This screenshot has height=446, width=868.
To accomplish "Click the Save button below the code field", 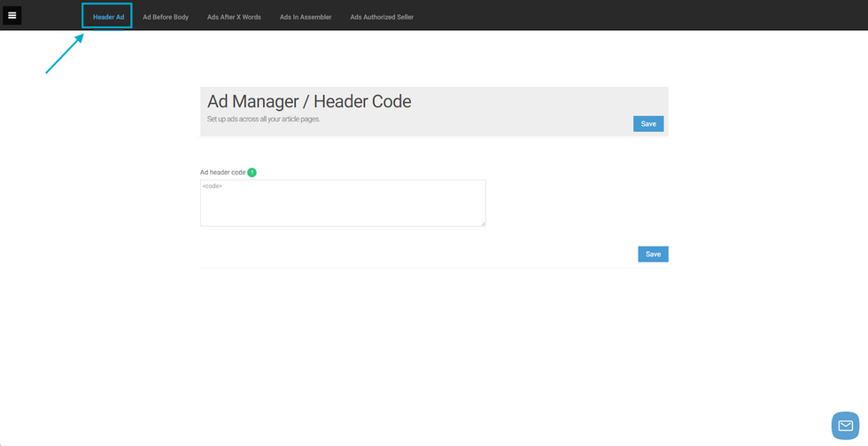I will coord(653,254).
